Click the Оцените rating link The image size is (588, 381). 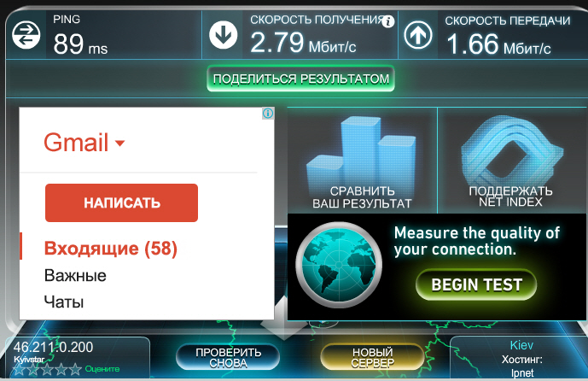coord(102,369)
